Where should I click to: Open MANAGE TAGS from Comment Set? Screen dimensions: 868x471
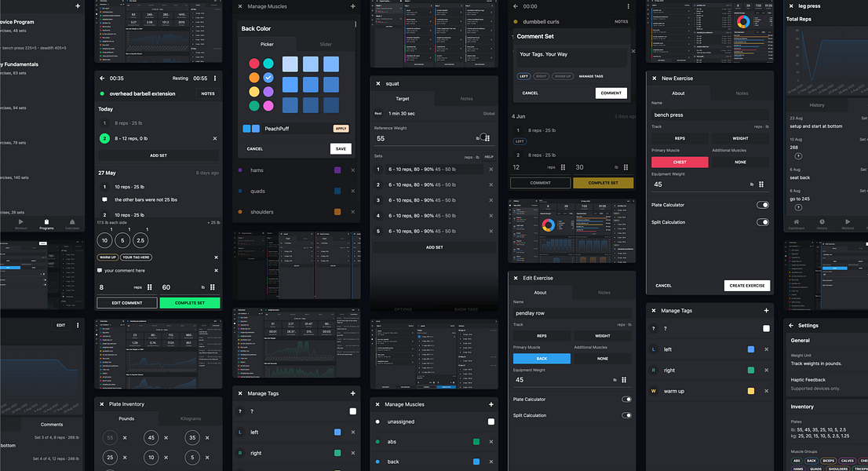(x=591, y=76)
